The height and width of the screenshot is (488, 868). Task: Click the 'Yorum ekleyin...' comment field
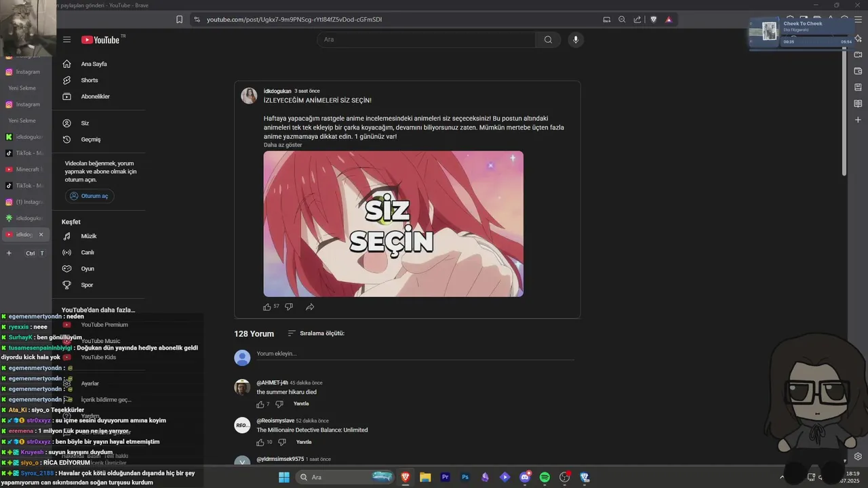[x=415, y=354]
